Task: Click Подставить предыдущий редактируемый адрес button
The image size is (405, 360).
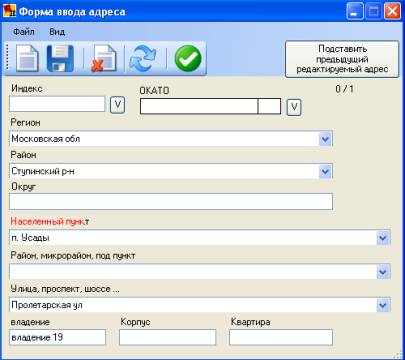Action: tap(342, 59)
